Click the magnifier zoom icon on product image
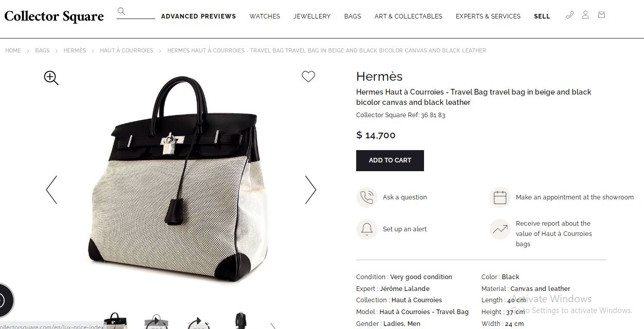This screenshot has width=644, height=329. tap(51, 78)
